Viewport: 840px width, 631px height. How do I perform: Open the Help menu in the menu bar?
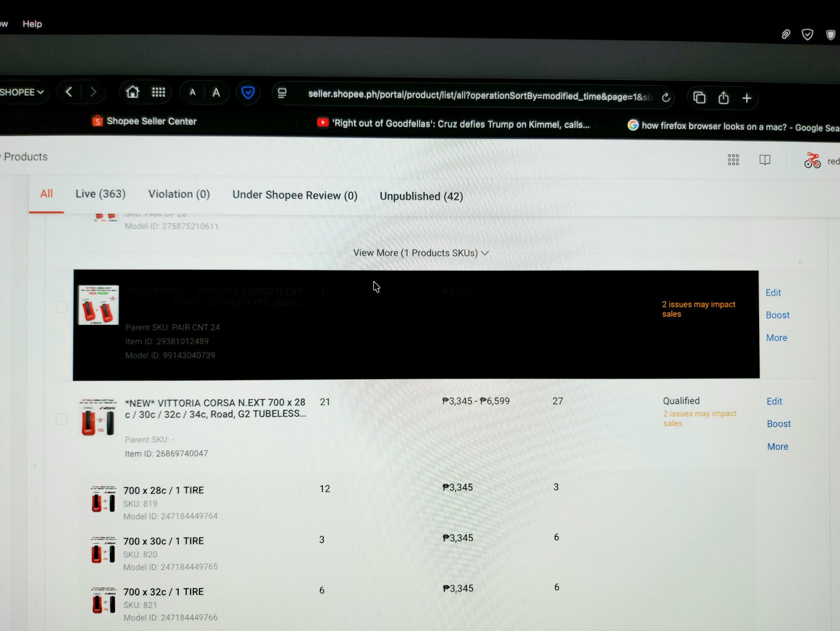pos(32,24)
